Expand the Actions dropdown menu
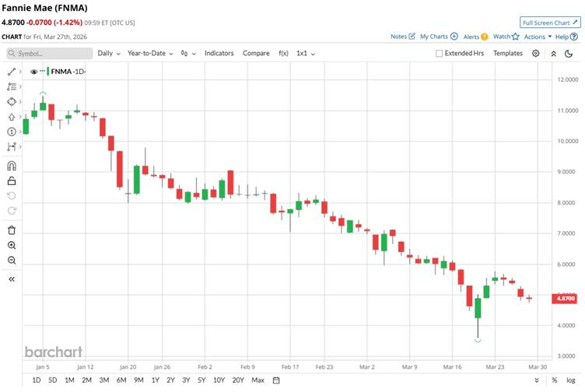 coord(538,37)
